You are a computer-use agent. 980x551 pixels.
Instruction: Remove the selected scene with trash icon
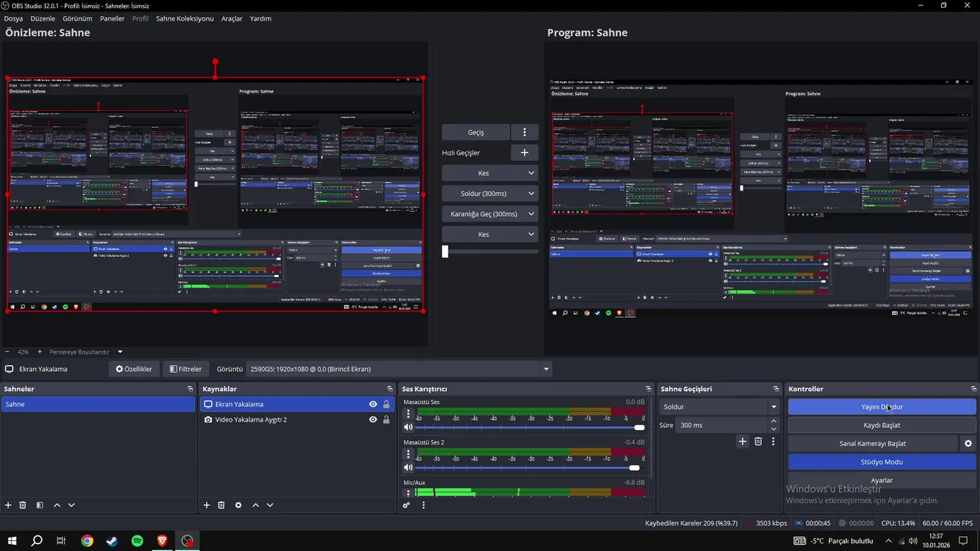pyautogui.click(x=23, y=505)
